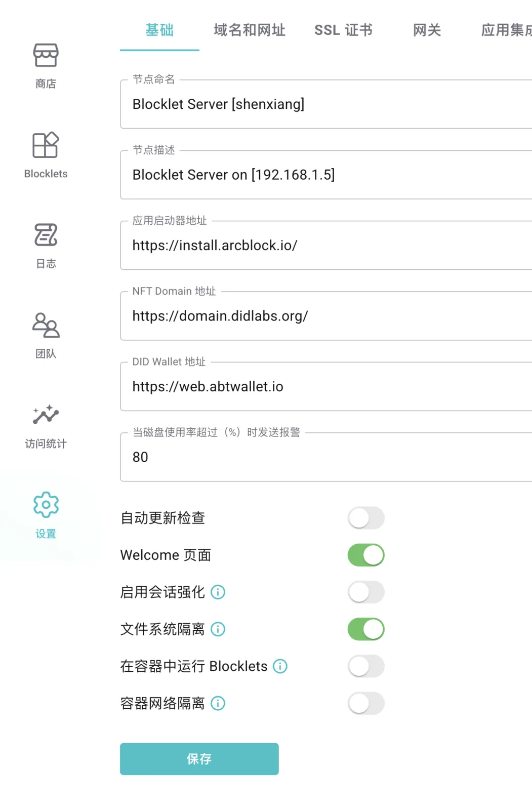Turn off the 文件系统隔离 switch
This screenshot has height=810, width=532.
pyautogui.click(x=366, y=629)
